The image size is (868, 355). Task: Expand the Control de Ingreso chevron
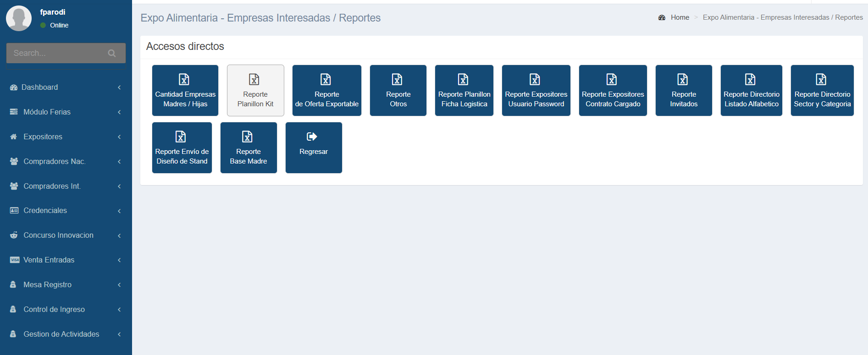[119, 310]
